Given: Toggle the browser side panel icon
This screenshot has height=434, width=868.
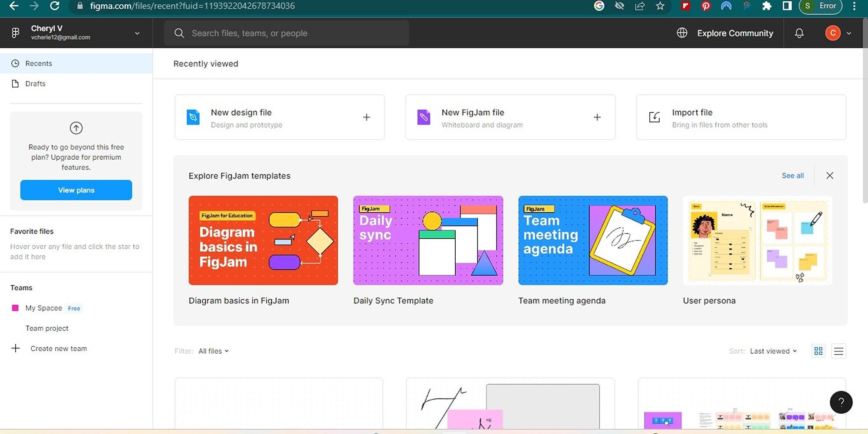Looking at the screenshot, I should click(x=787, y=6).
